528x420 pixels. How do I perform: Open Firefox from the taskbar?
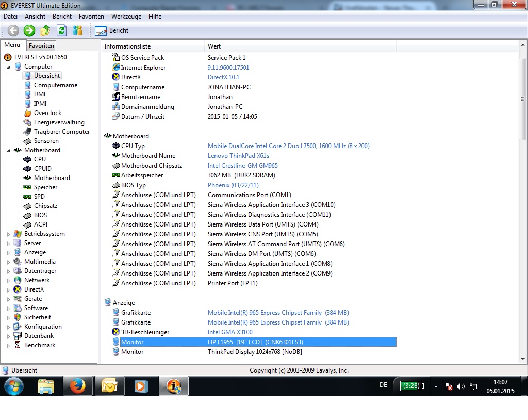tap(77, 386)
